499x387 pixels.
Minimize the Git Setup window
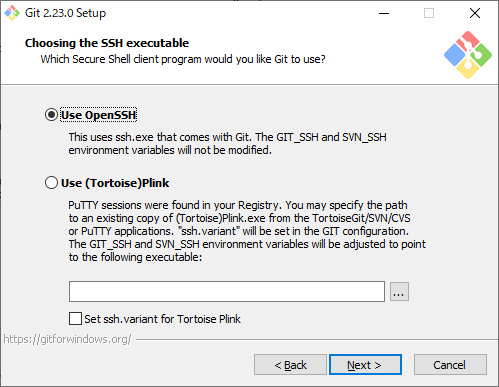[x=384, y=13]
